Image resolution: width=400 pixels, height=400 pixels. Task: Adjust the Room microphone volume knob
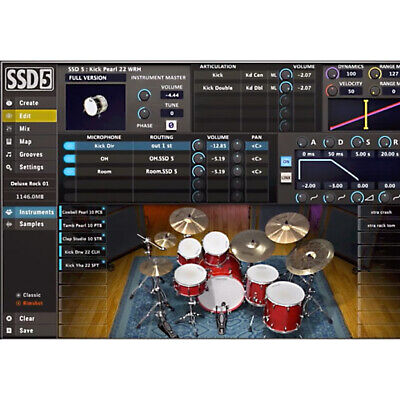pyautogui.click(x=198, y=171)
